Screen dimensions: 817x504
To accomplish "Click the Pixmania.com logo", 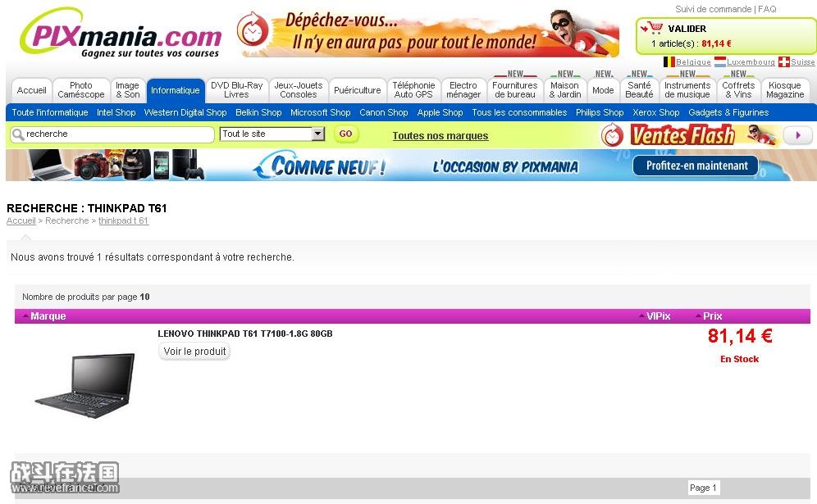I will [121, 34].
